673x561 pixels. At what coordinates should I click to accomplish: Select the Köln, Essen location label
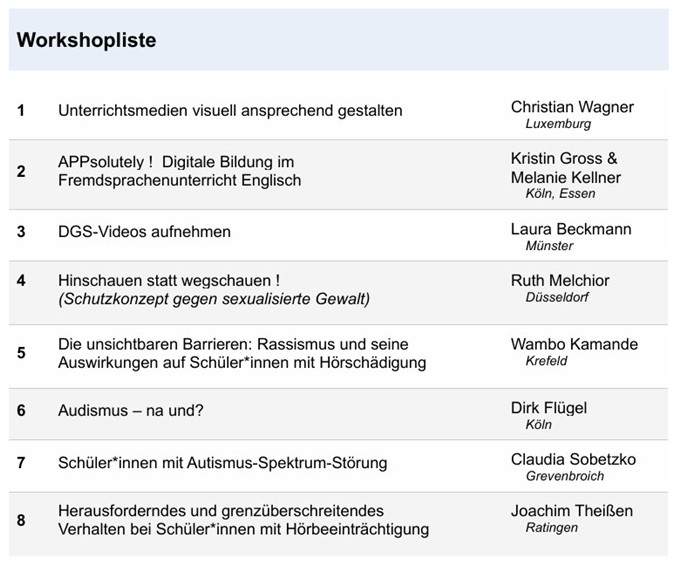[x=561, y=194]
